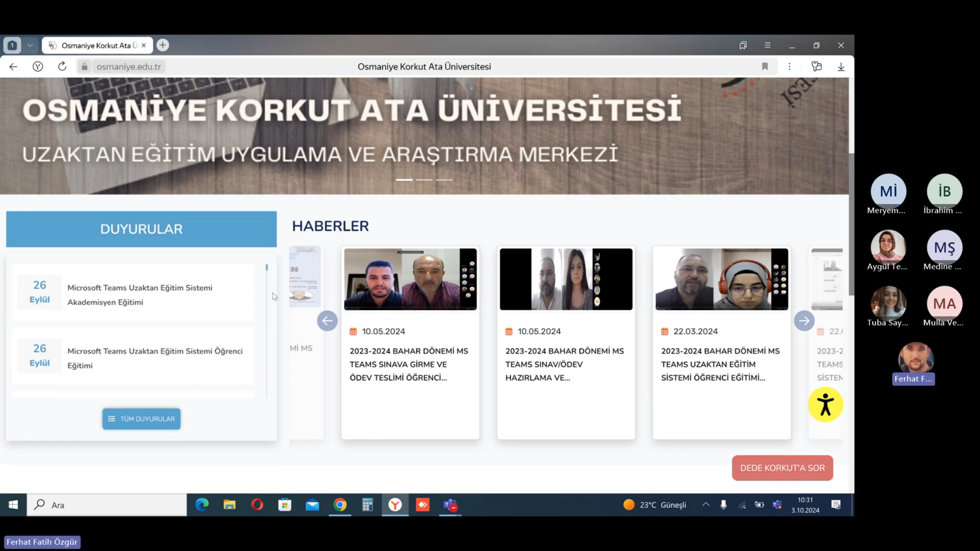The width and height of the screenshot is (980, 551).
Task: Click thumbnail of the SINAVA GİRME news card
Action: [410, 279]
